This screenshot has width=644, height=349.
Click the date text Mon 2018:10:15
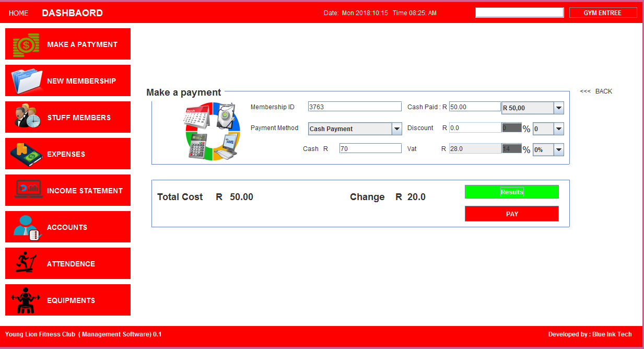point(365,13)
